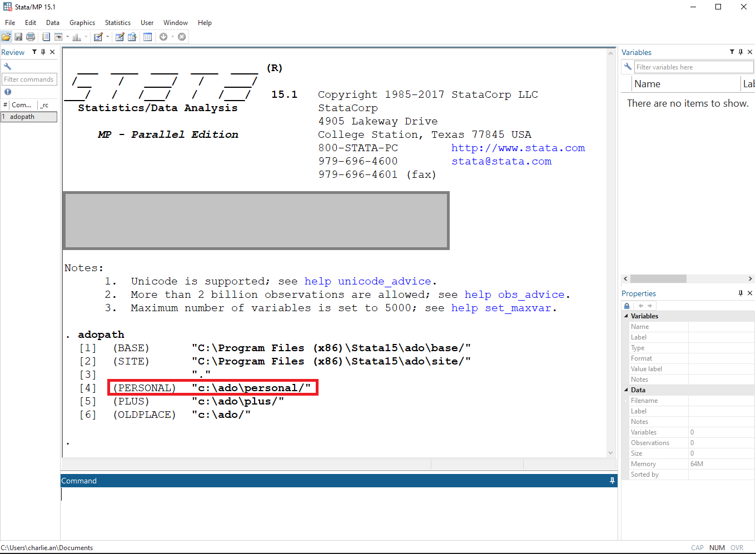Select the adopath entry in Review
756x554 pixels.
pyautogui.click(x=29, y=117)
